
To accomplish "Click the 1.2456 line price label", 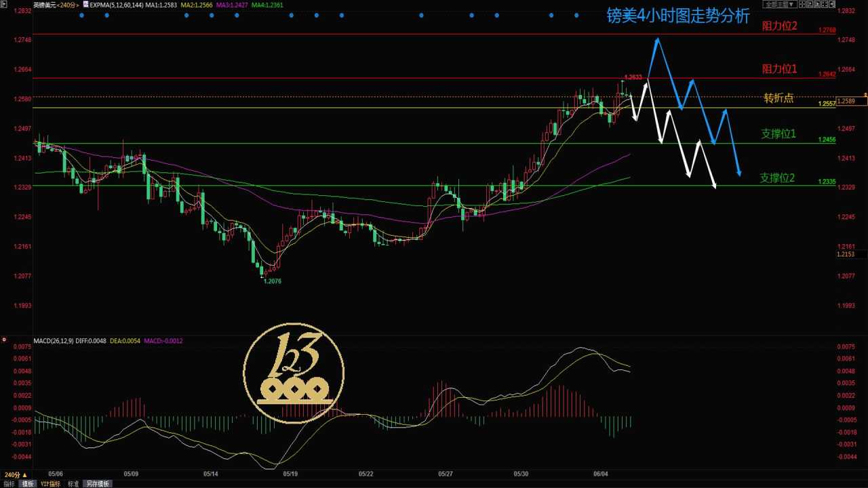I will pyautogui.click(x=827, y=140).
